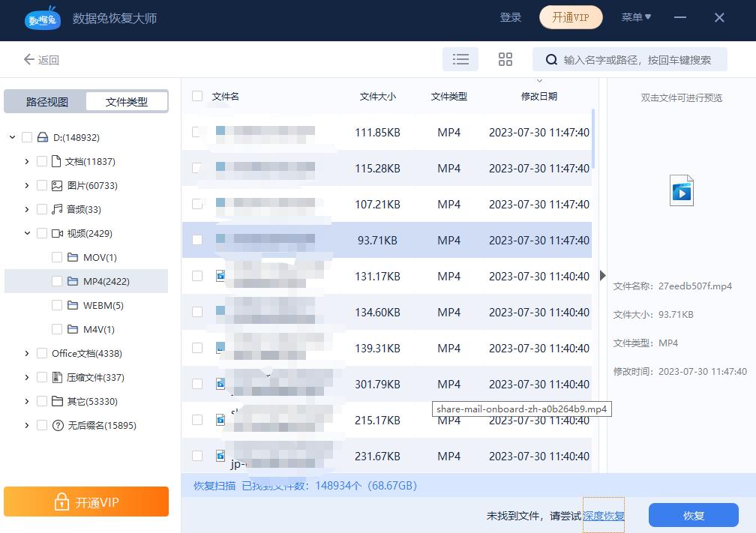Click the back arrow next to 返回
756x533 pixels.
pos(28,60)
